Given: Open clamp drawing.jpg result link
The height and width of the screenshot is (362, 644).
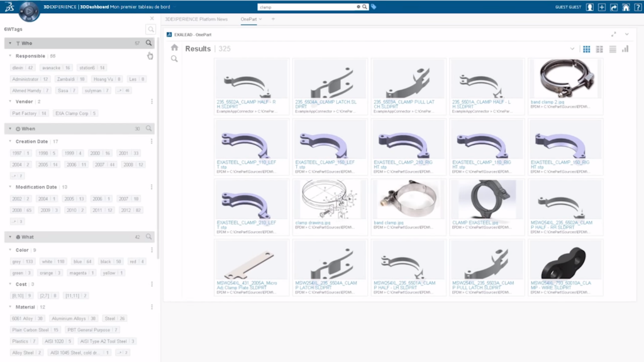Looking at the screenshot, I should tap(313, 222).
